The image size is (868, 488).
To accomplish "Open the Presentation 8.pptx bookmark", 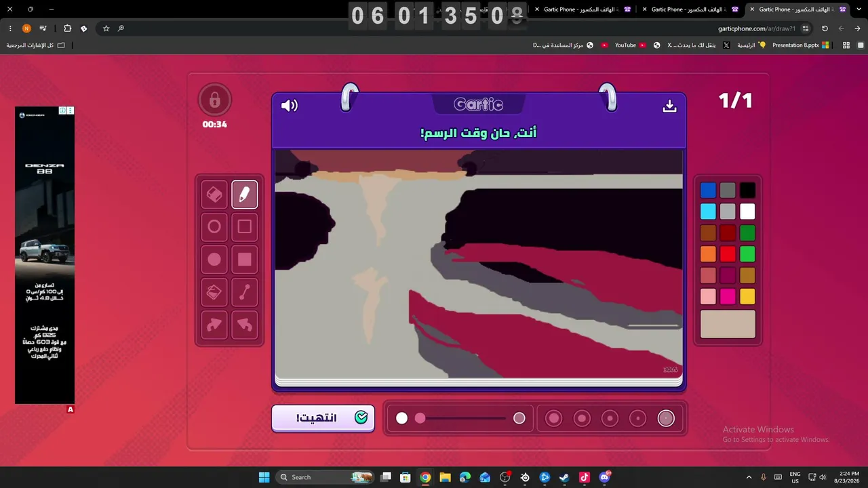I will point(801,45).
